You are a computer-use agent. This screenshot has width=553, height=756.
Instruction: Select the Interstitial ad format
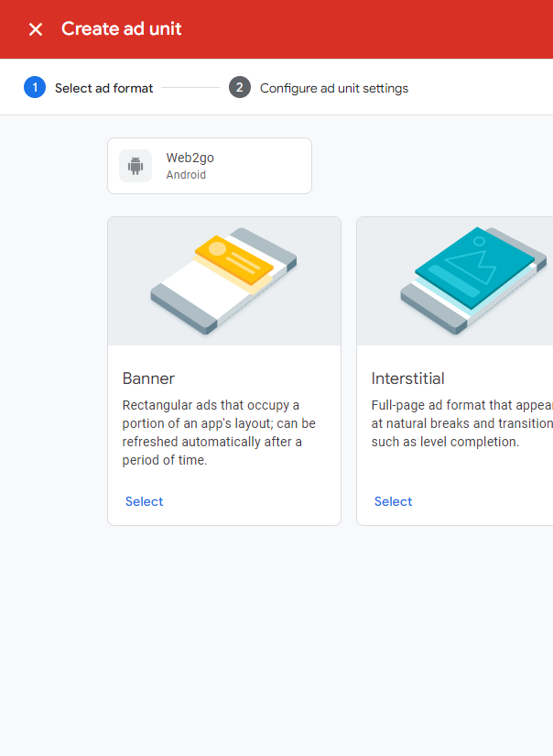point(393,501)
